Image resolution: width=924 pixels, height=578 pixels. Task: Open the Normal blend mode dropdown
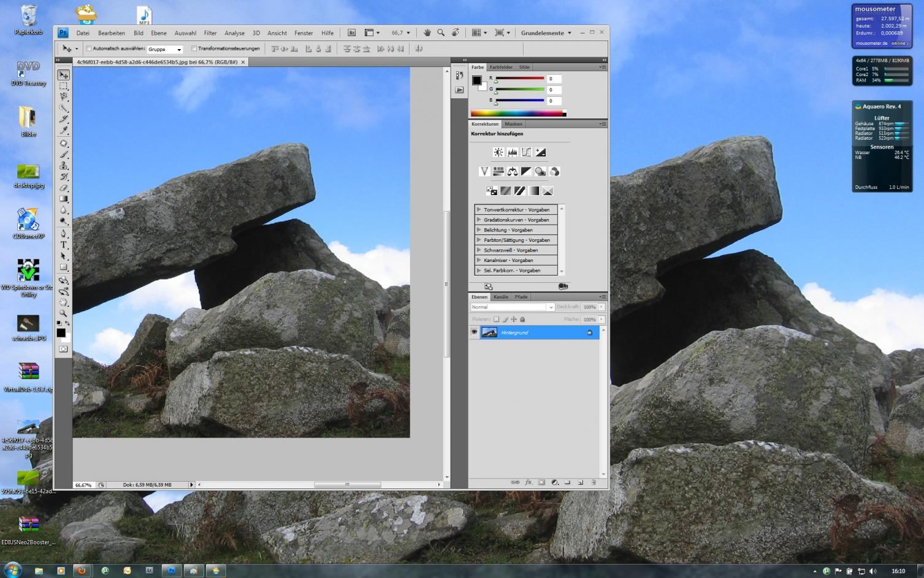513,307
